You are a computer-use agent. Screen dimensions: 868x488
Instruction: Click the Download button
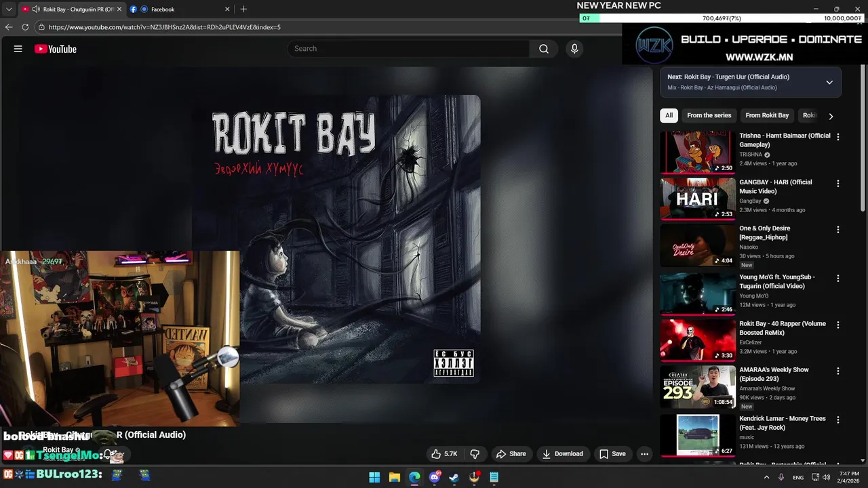point(562,454)
